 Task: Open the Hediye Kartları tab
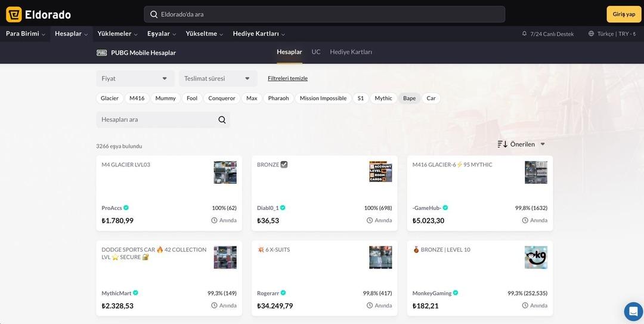pyautogui.click(x=351, y=52)
